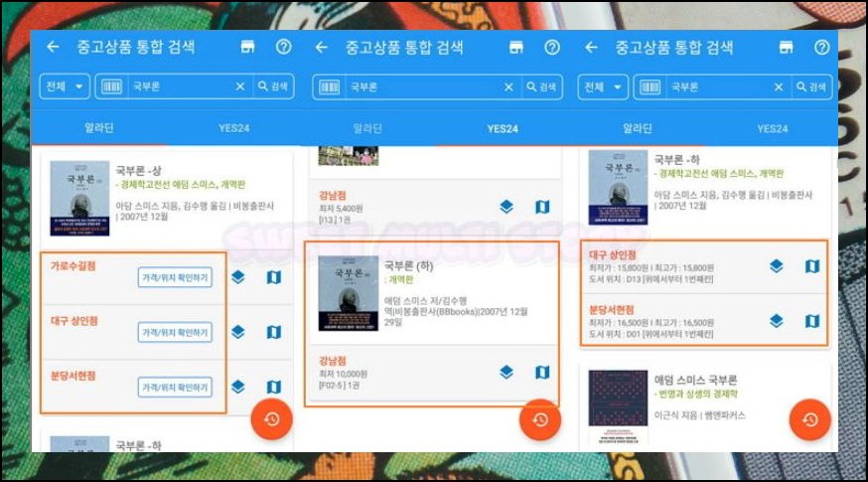The image size is (868, 482).
Task: Tap the layers icon for 강남점 priced 10,000원
Action: click(506, 373)
